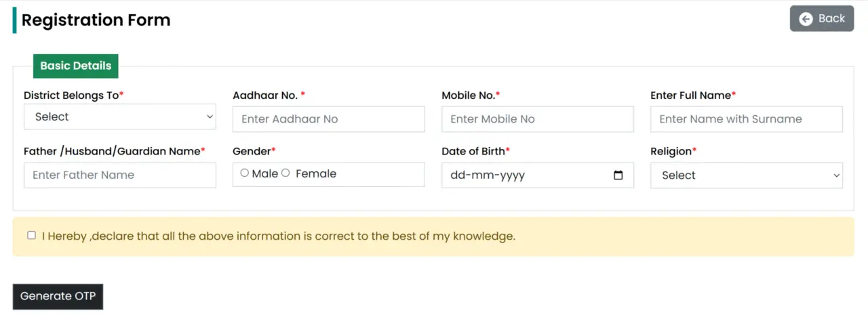The height and width of the screenshot is (315, 868).
Task: Choose the Female gender option
Action: 285,173
